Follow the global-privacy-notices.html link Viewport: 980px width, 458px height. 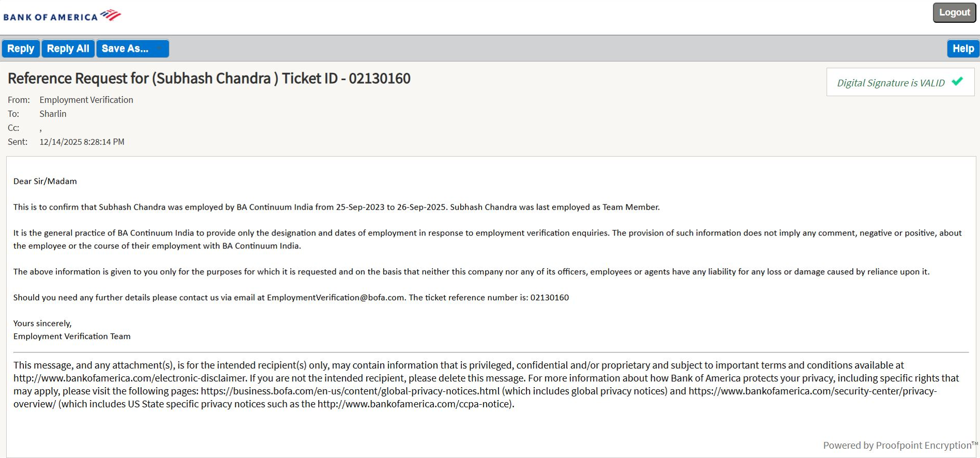click(x=350, y=391)
